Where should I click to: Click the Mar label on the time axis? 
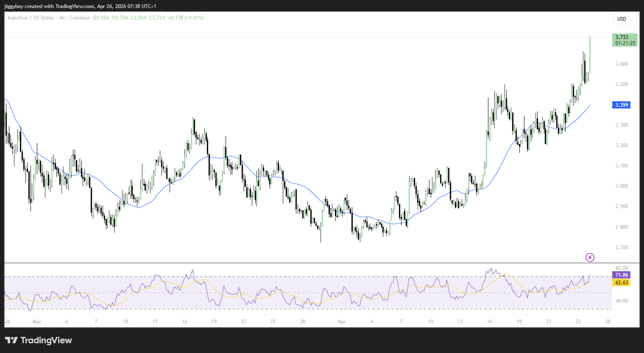click(x=37, y=322)
